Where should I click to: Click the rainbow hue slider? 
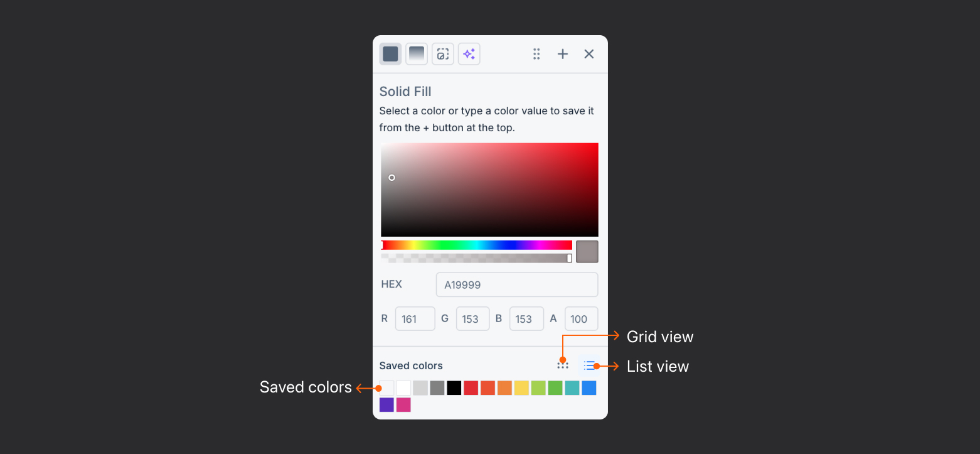477,245
